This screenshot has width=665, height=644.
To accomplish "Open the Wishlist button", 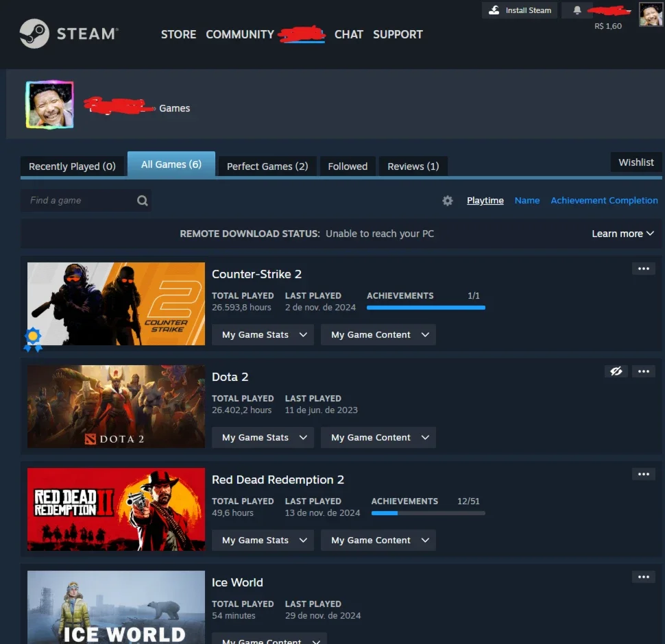I will click(x=636, y=162).
